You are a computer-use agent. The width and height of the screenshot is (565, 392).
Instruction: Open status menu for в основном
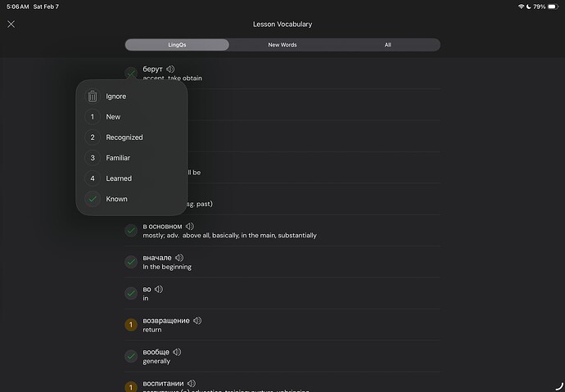click(131, 231)
